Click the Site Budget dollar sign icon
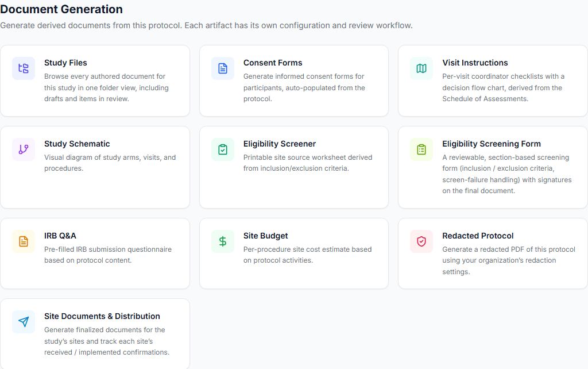 [223, 241]
